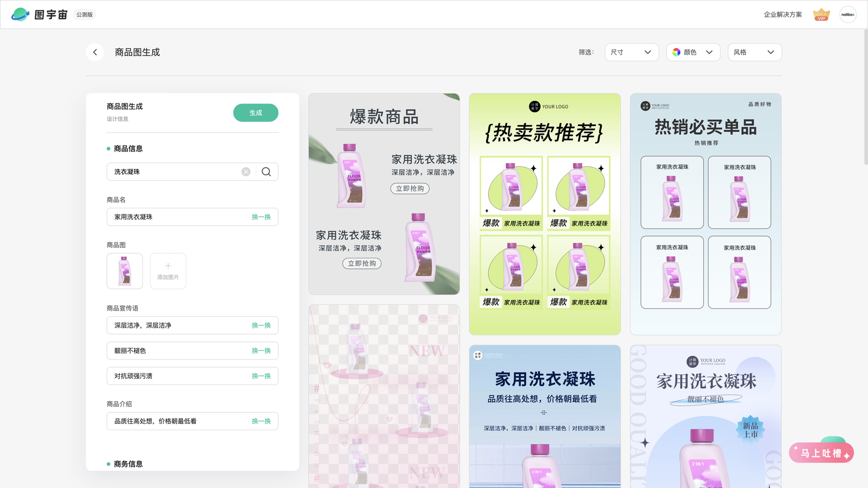This screenshot has height=488, width=868.
Task: Click the 马上吐槽 feedback button
Action: pos(821,453)
